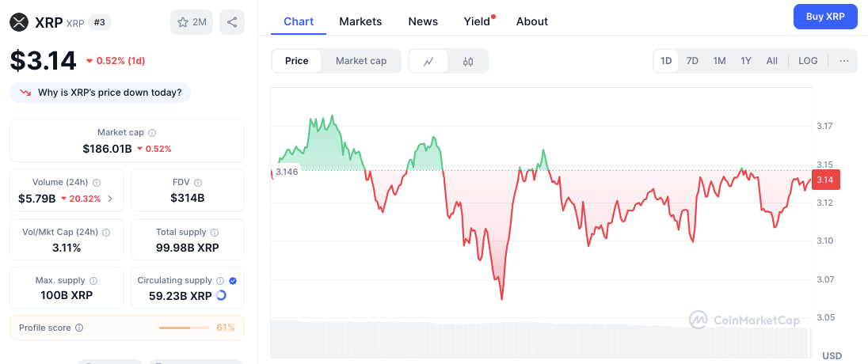
Task: Select the 7D time range
Action: pyautogui.click(x=692, y=61)
